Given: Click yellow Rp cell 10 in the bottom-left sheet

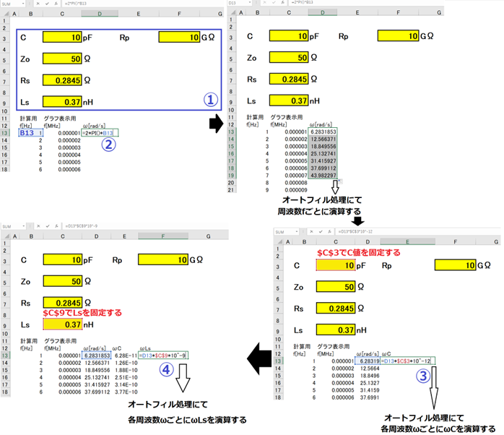Looking at the screenshot, I should tap(163, 259).
